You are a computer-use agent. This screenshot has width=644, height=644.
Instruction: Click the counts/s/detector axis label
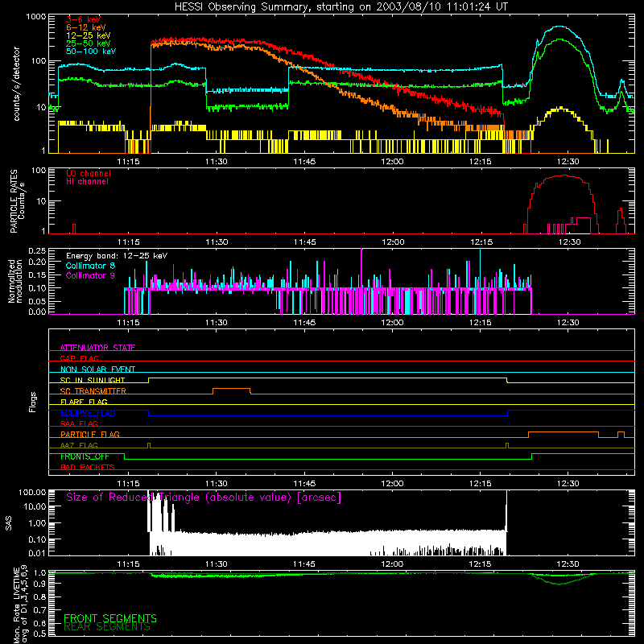[x=17, y=84]
